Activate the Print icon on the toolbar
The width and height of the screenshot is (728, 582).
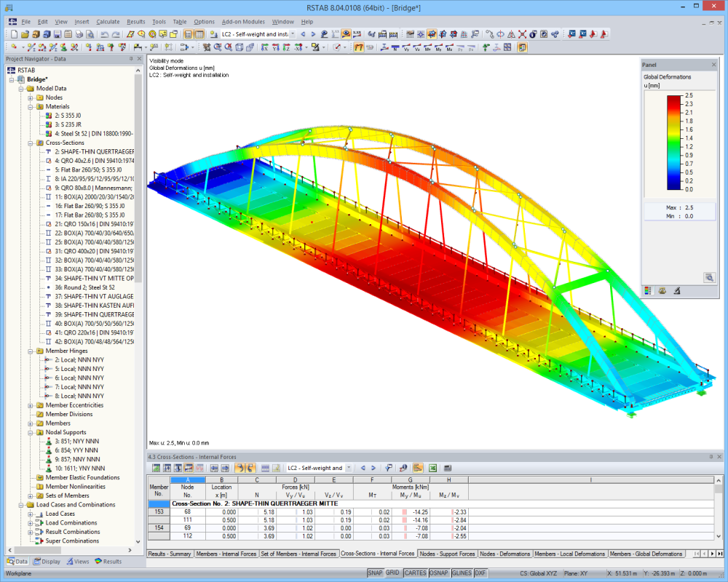pos(79,34)
